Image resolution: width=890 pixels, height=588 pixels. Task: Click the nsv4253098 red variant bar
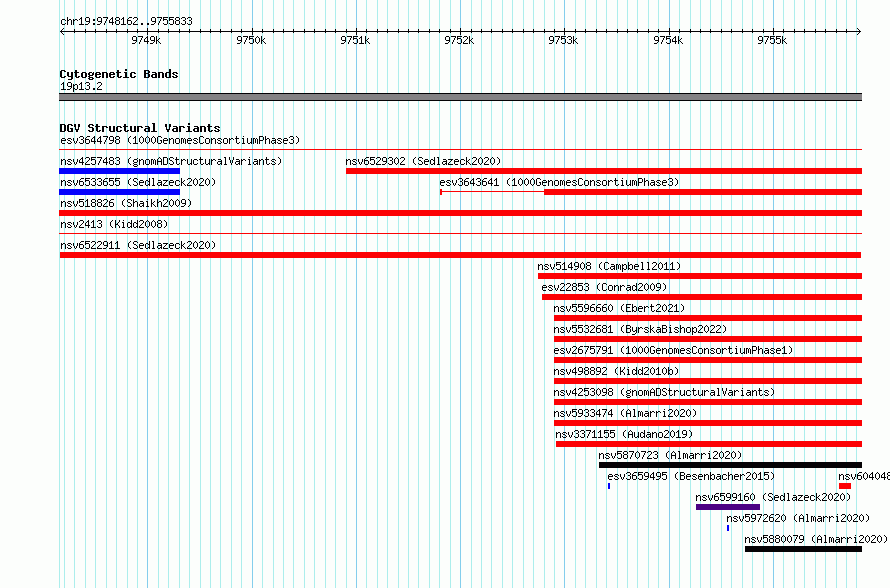tap(708, 402)
